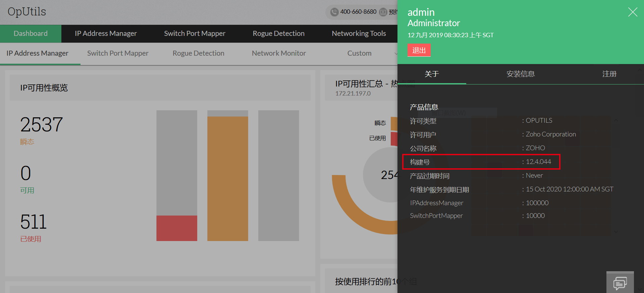The image size is (644, 293).
Task: Open the Dashboard main tab
Action: click(31, 34)
